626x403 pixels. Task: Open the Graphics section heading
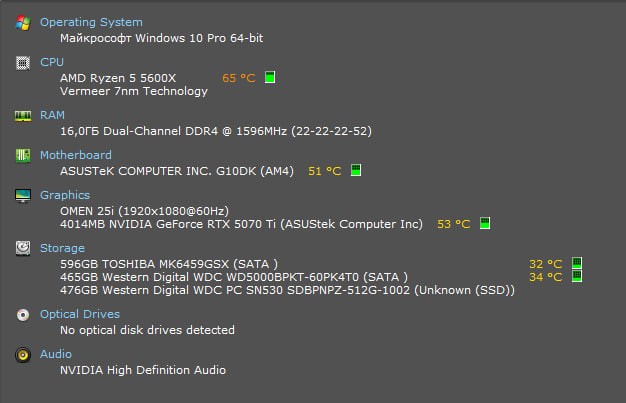[x=65, y=195]
